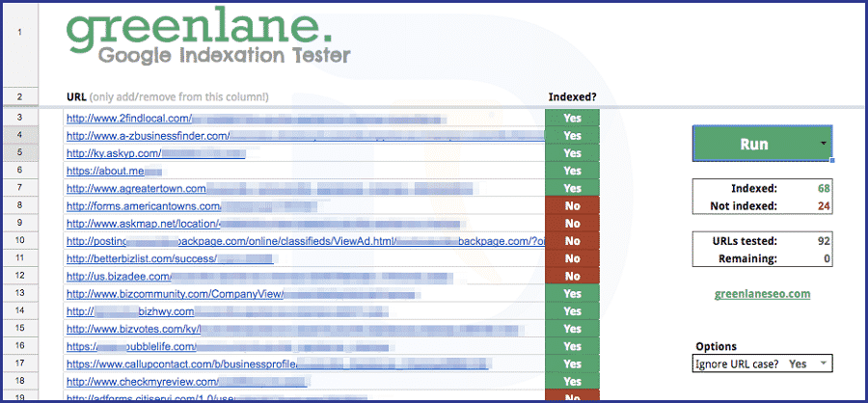Click the No cell for us.bizadee.com
868x403 pixels.
pos(572,277)
